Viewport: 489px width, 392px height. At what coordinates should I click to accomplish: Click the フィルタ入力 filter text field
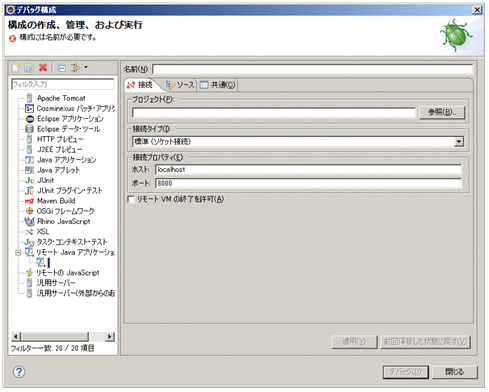tap(62, 84)
